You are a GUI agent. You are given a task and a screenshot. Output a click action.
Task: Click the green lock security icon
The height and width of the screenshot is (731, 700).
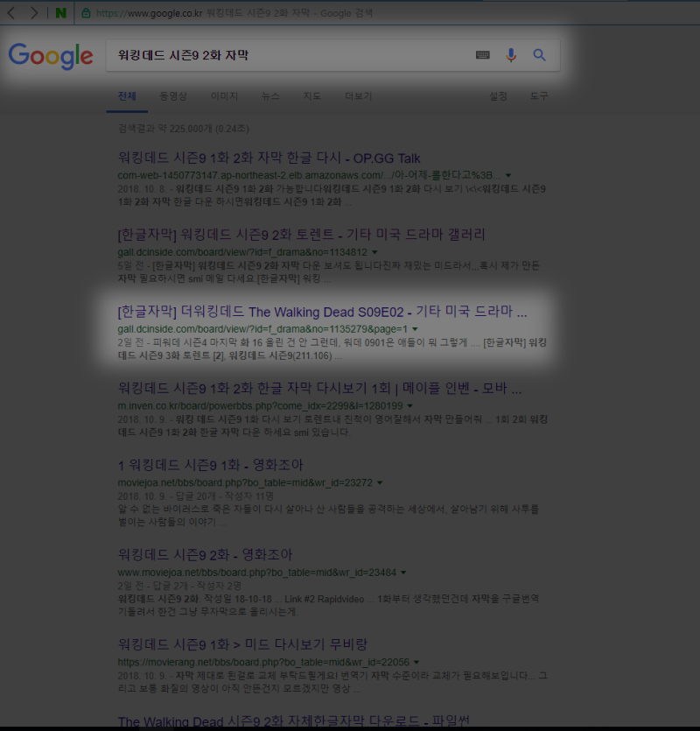tap(86, 13)
